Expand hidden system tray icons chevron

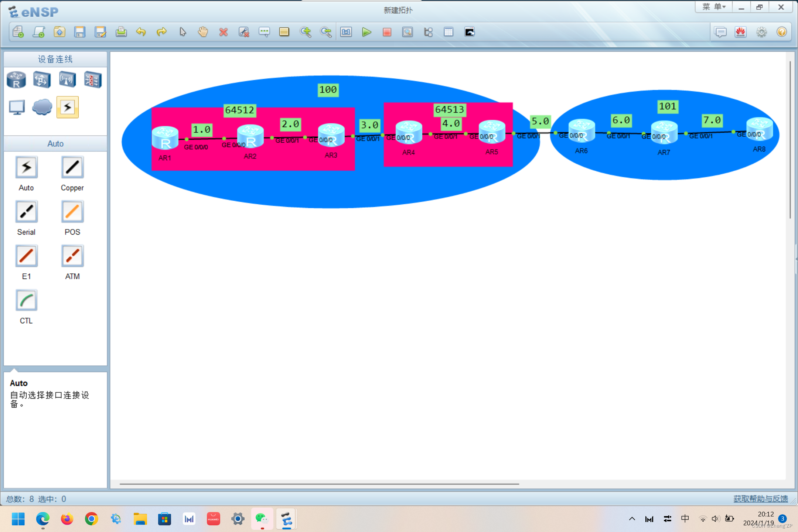click(632, 519)
